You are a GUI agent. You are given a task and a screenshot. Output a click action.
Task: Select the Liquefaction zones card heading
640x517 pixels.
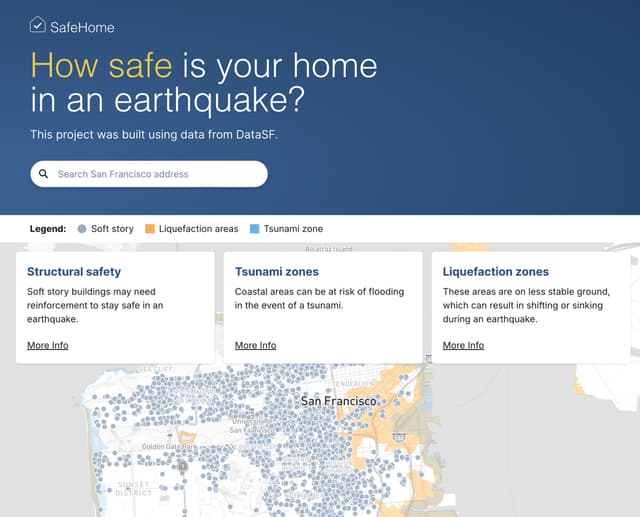pos(496,271)
